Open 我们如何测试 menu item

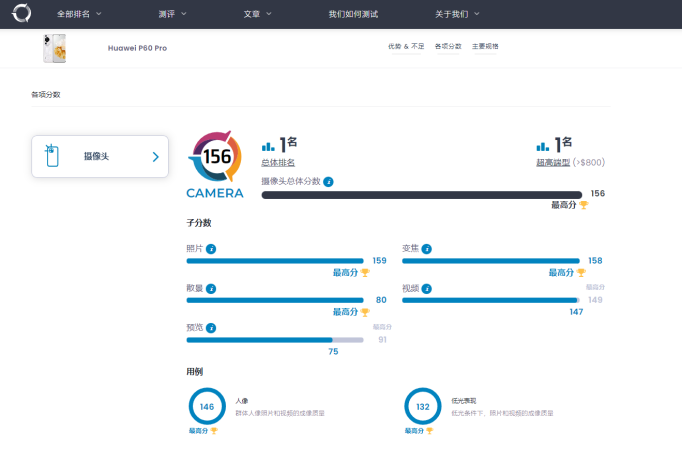(x=354, y=14)
